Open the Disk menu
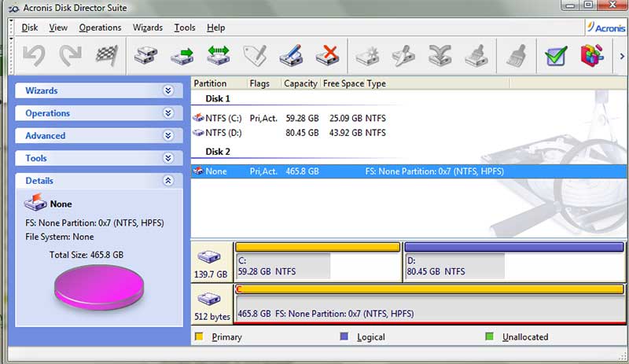 [x=30, y=28]
